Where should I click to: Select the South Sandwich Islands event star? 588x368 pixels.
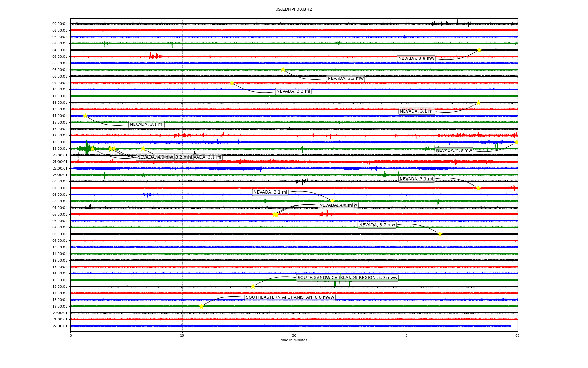click(253, 286)
